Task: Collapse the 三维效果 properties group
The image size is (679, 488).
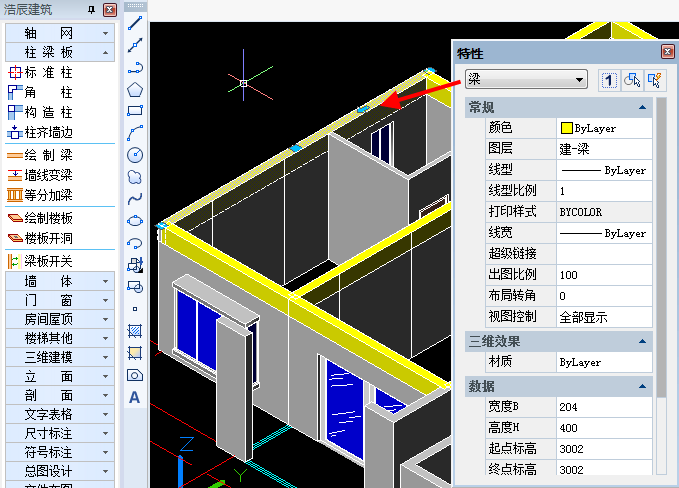Action: pyautogui.click(x=643, y=342)
